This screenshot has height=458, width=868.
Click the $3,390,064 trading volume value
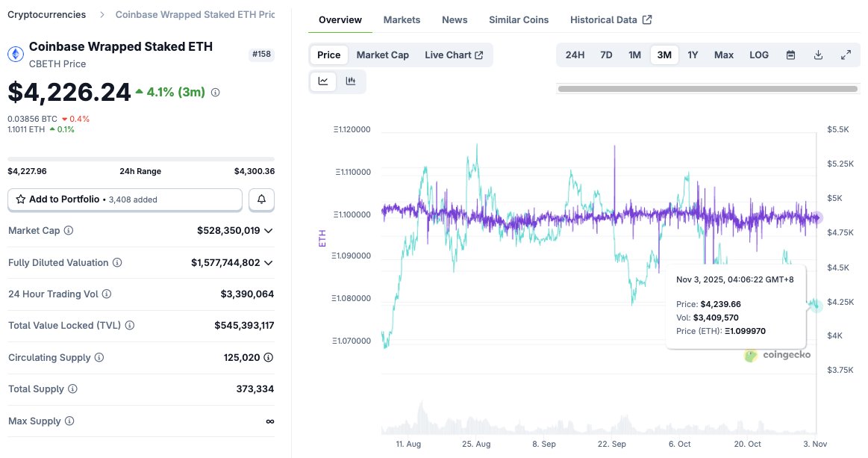247,294
